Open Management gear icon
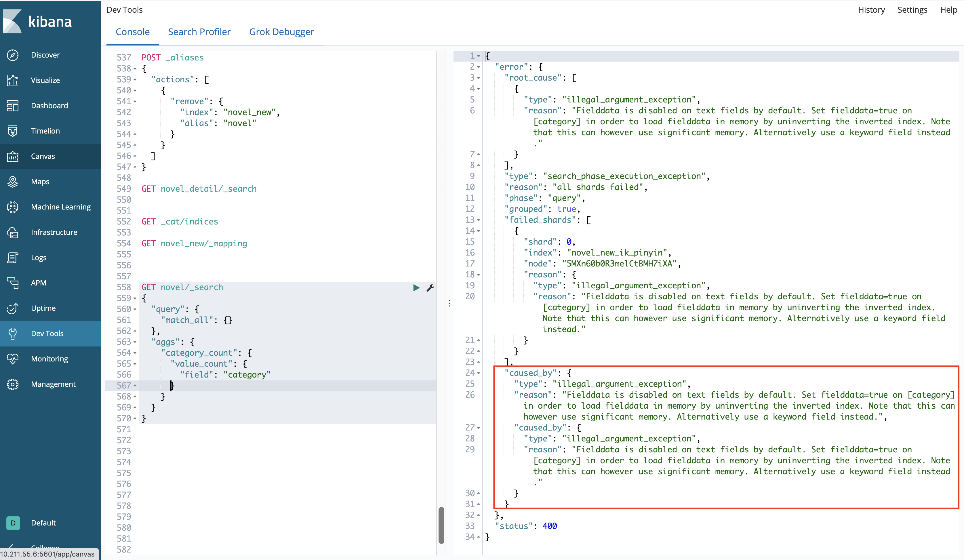The image size is (964, 560). [x=13, y=384]
